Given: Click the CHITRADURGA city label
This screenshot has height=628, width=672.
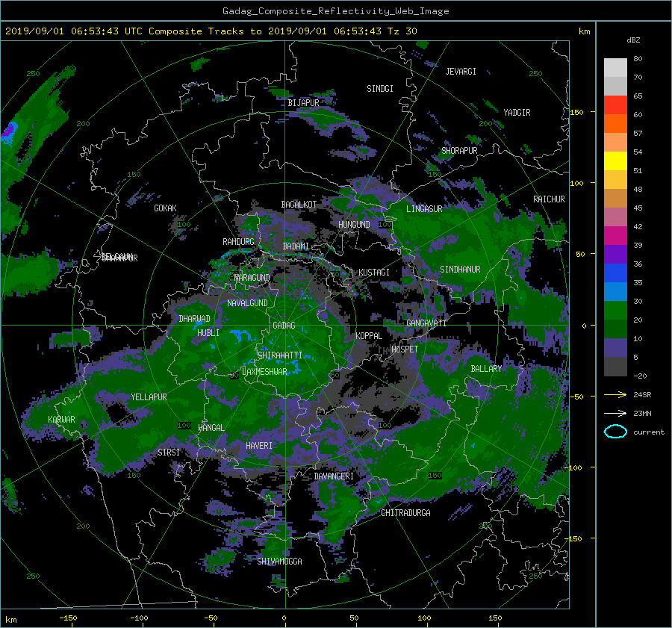Looking at the screenshot, I should coord(406,513).
